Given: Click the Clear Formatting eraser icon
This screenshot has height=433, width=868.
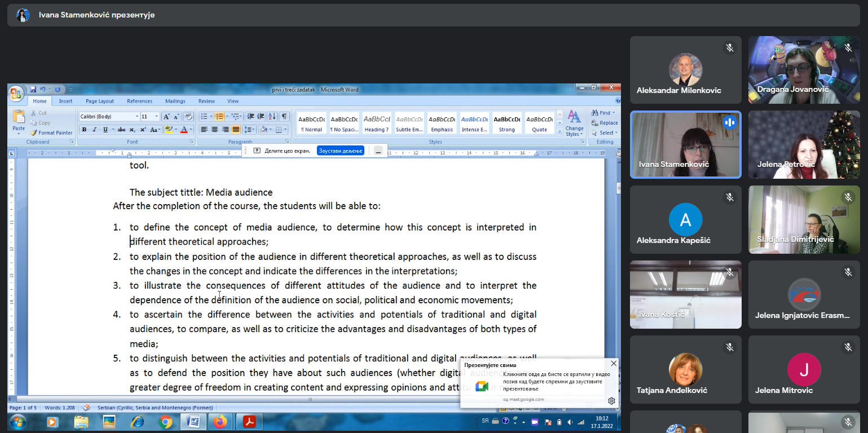Looking at the screenshot, I should coord(188,117).
